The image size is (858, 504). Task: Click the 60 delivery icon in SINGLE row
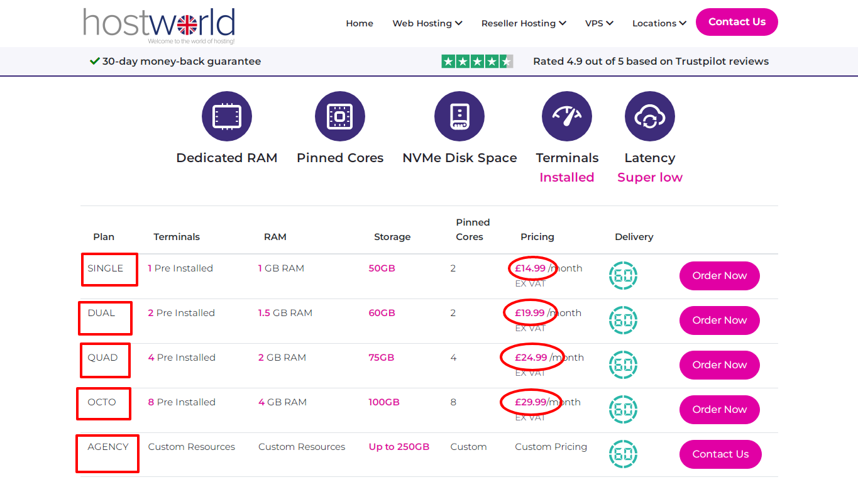coord(623,276)
